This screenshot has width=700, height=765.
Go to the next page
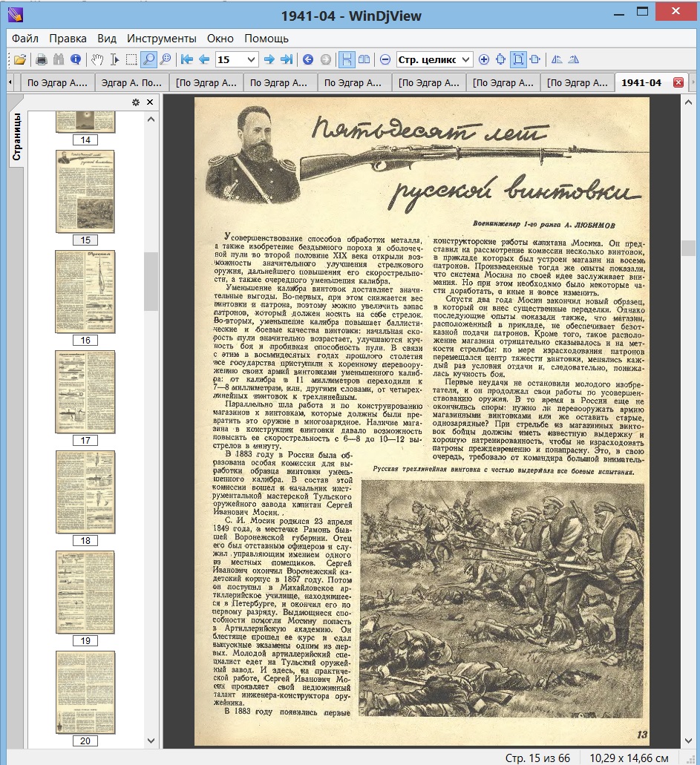tap(269, 59)
